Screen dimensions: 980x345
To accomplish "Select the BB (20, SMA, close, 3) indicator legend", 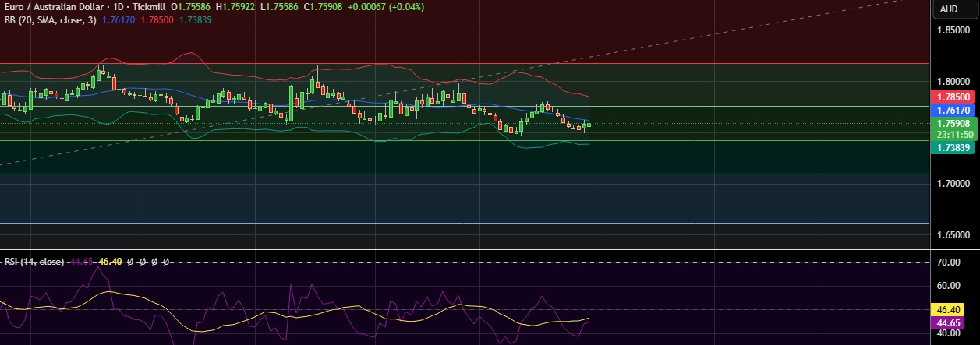I will click(x=48, y=19).
